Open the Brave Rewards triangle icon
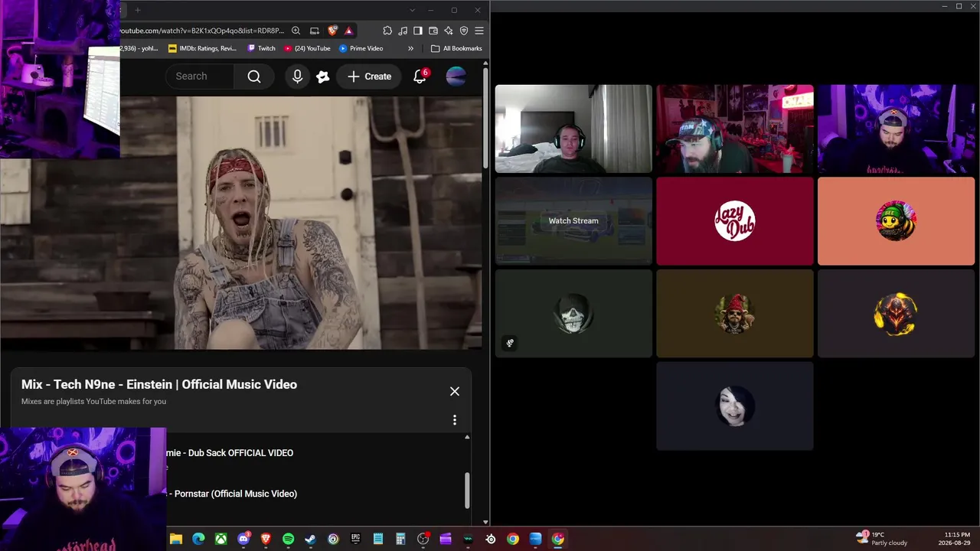Viewport: 980px width, 551px height. coord(348,31)
